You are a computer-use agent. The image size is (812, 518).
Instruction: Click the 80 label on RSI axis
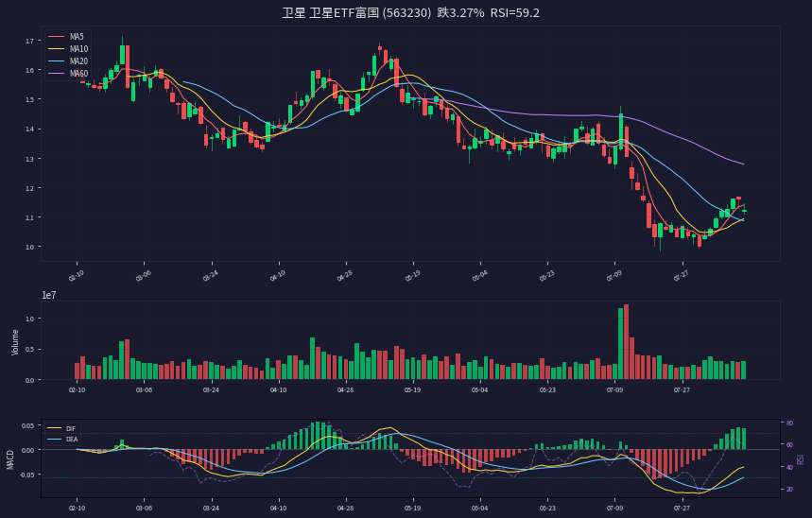[789, 423]
